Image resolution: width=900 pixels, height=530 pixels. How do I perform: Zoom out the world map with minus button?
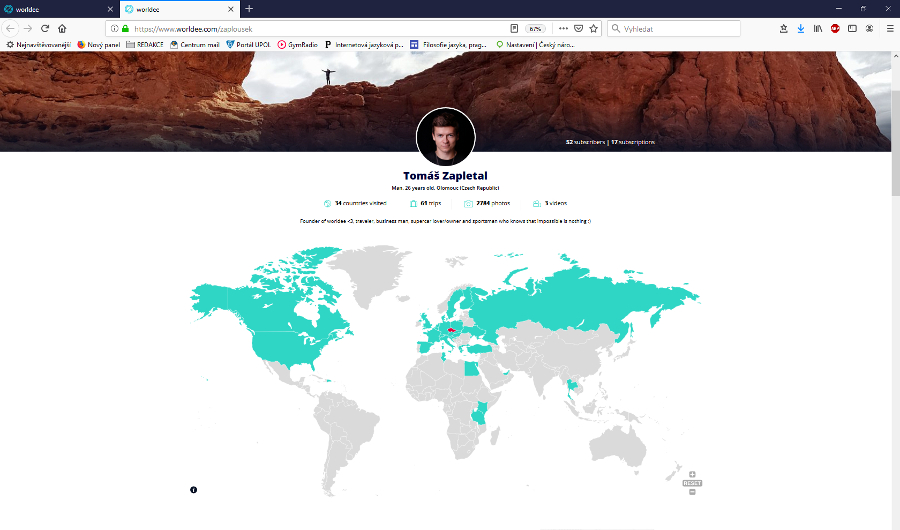(x=692, y=491)
